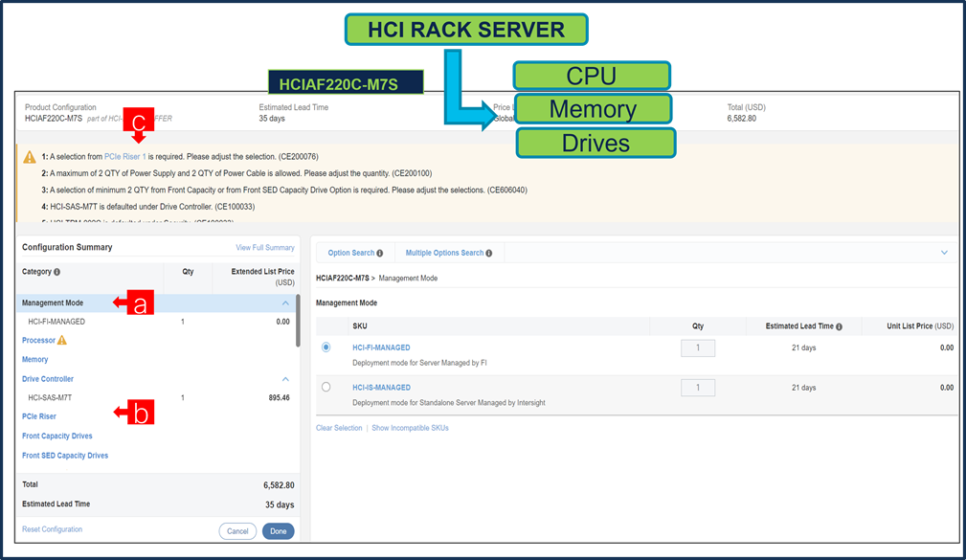Screen dimensions: 966x560
Task: Click the Total 6,582.80 value in summary
Action: [x=279, y=485]
